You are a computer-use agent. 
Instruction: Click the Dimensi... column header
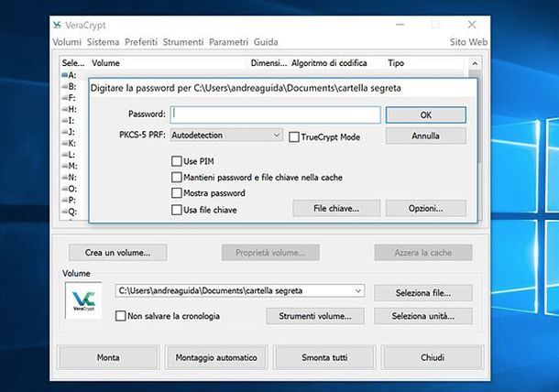[x=269, y=63]
